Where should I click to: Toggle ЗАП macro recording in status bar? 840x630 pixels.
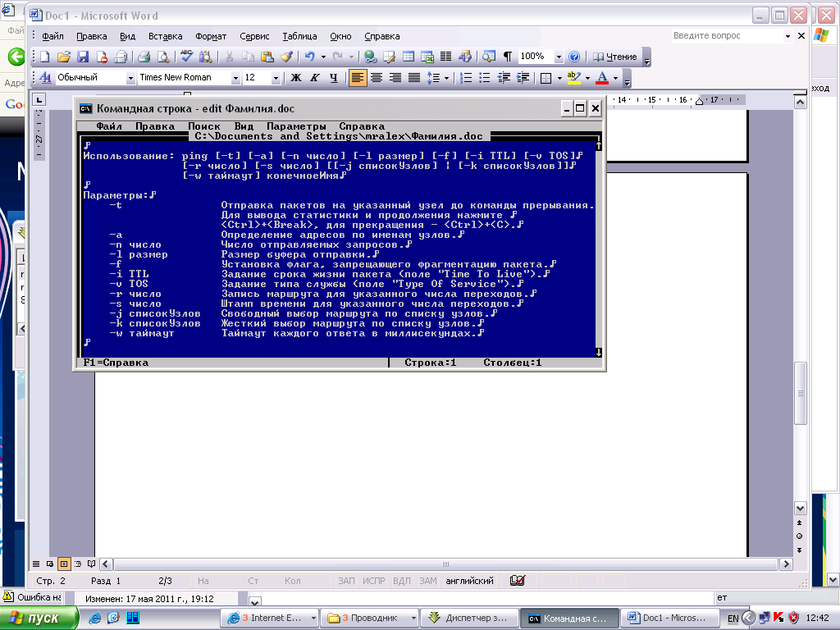(x=346, y=581)
